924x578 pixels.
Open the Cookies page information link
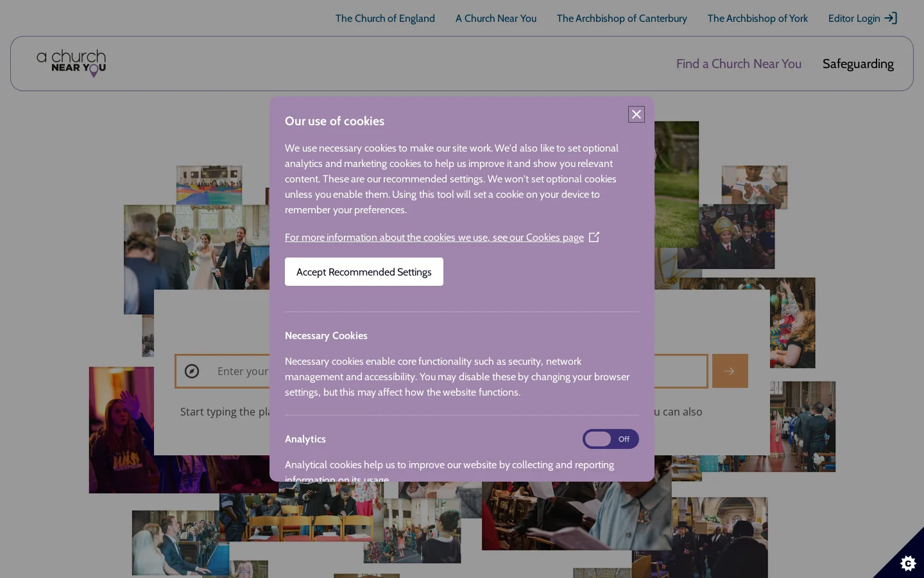[x=434, y=237]
